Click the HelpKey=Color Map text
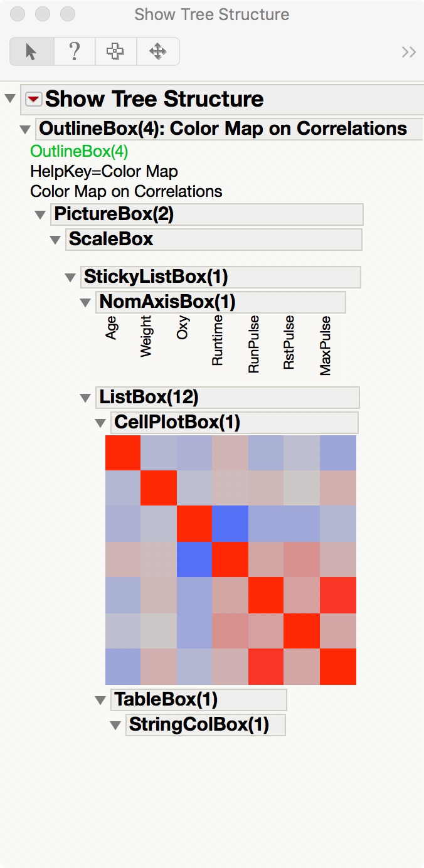Viewport: 424px width, 868px height. click(x=104, y=171)
